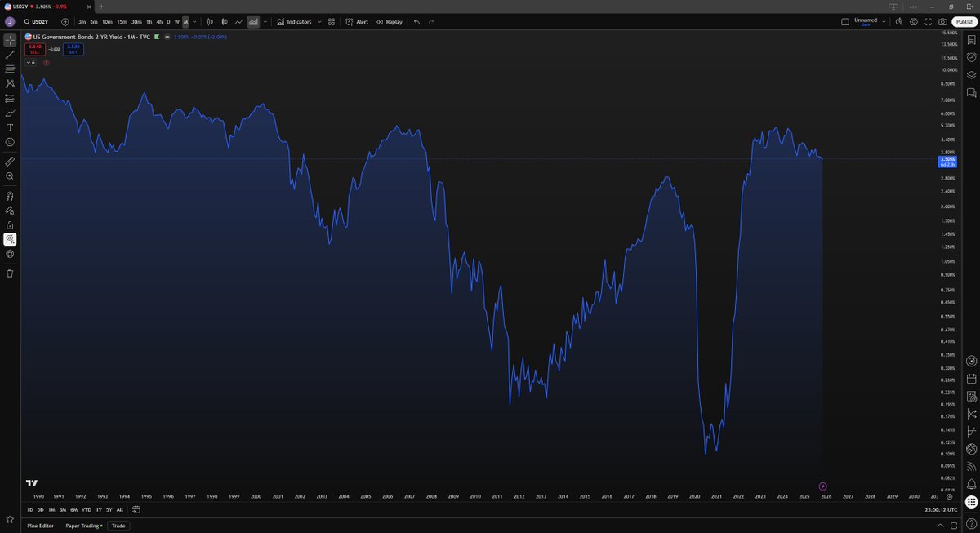Click the undo arrow
Screen dimensions: 980x533
[416, 22]
